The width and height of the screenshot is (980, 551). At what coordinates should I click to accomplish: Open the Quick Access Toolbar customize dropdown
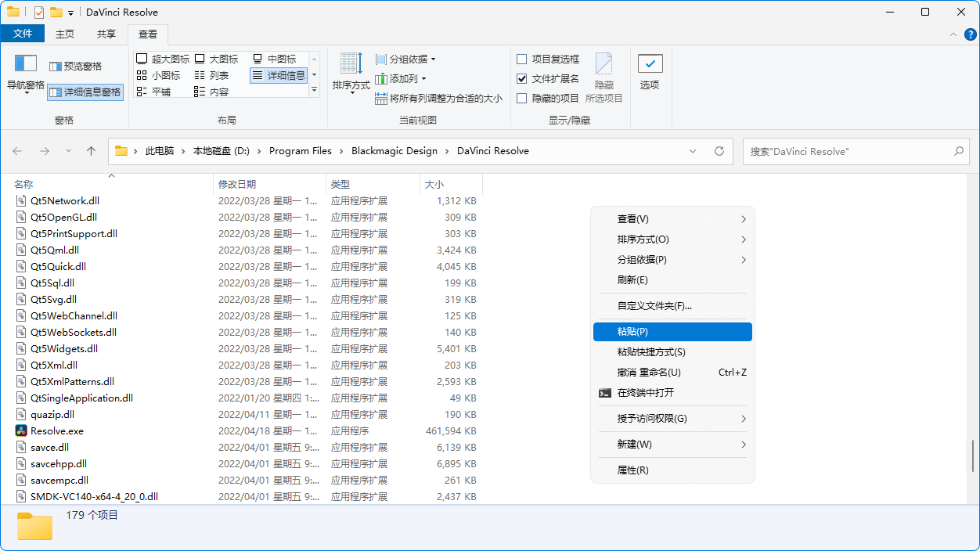[70, 13]
